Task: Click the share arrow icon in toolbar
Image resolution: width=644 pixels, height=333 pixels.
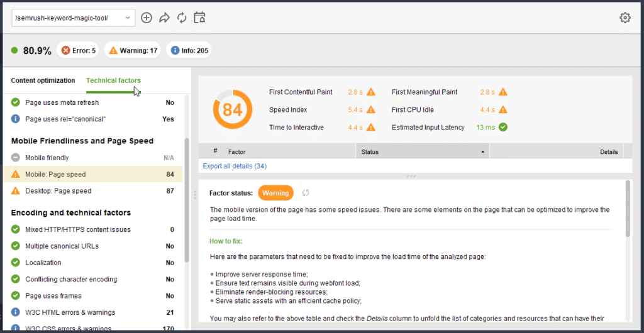Action: coord(164,18)
